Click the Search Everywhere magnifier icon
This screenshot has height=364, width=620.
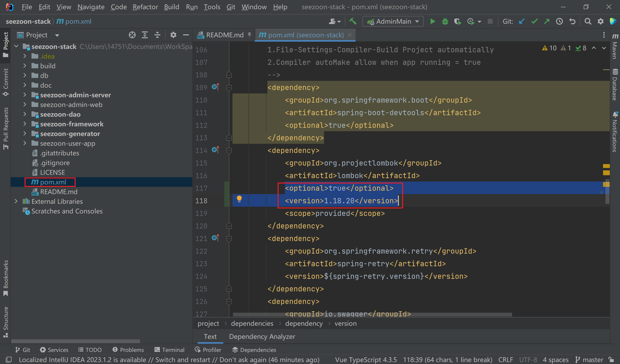[588, 22]
